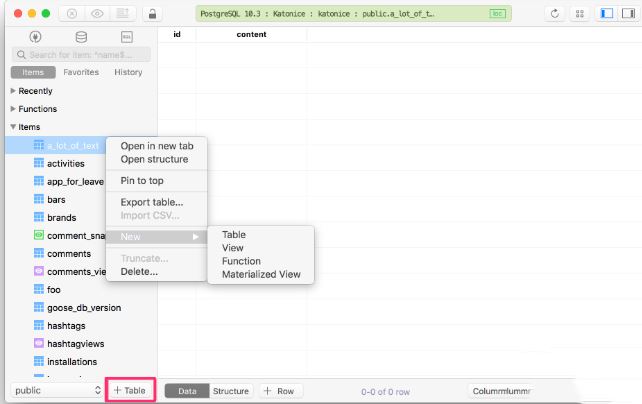The height and width of the screenshot is (404, 642).
Task: Select the goose_db_version table name
Action: [84, 307]
